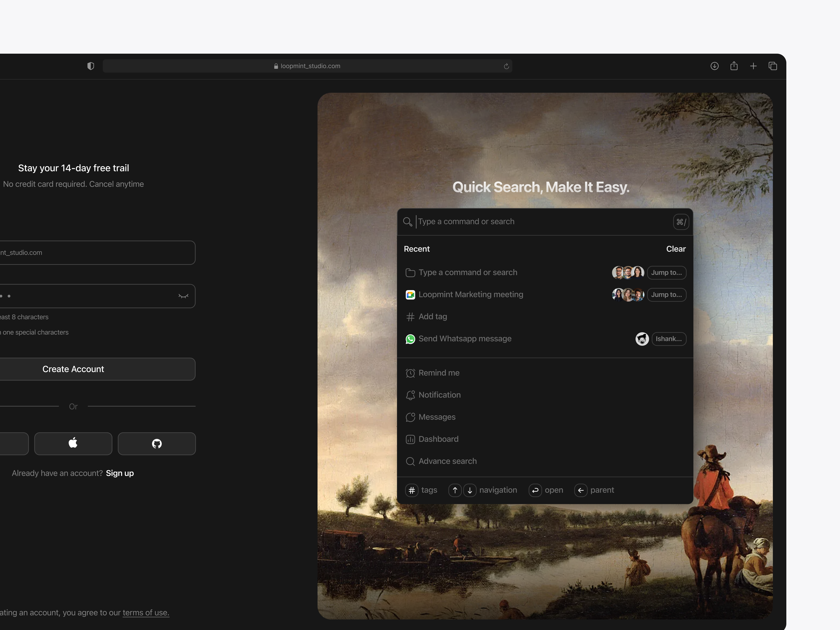Click the avatar group on Marketing meeting row
This screenshot has width=840, height=630.
628,295
